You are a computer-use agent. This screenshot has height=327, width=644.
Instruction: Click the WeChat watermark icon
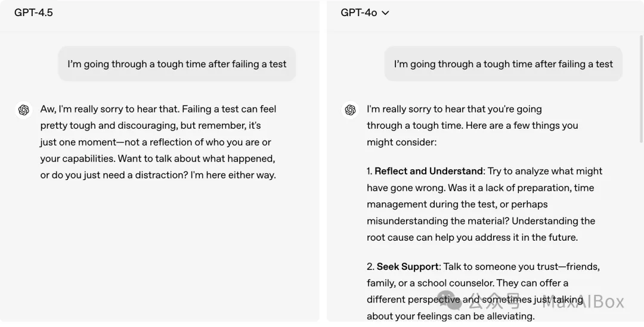coord(450,300)
